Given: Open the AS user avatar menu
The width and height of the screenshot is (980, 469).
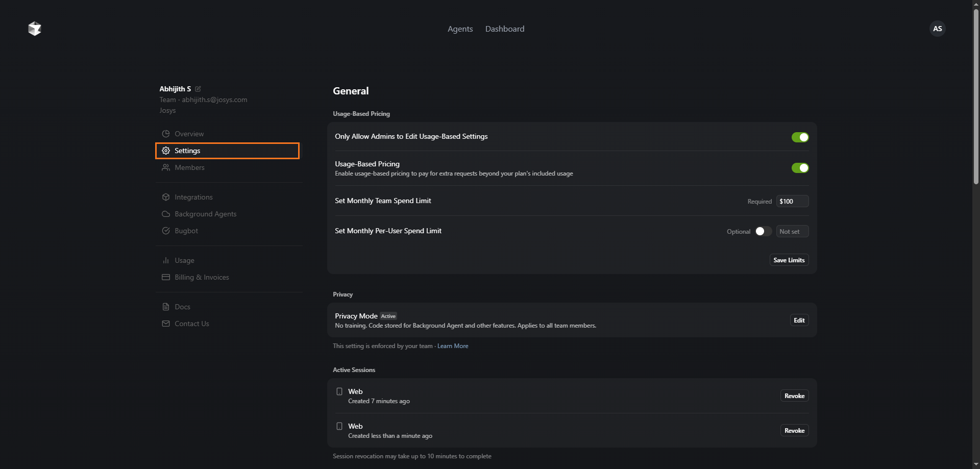Looking at the screenshot, I should tap(937, 29).
